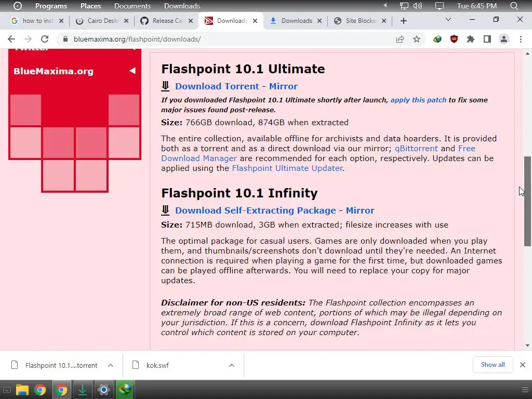
Task: Click the scrollbar down arrow
Action: (527, 345)
